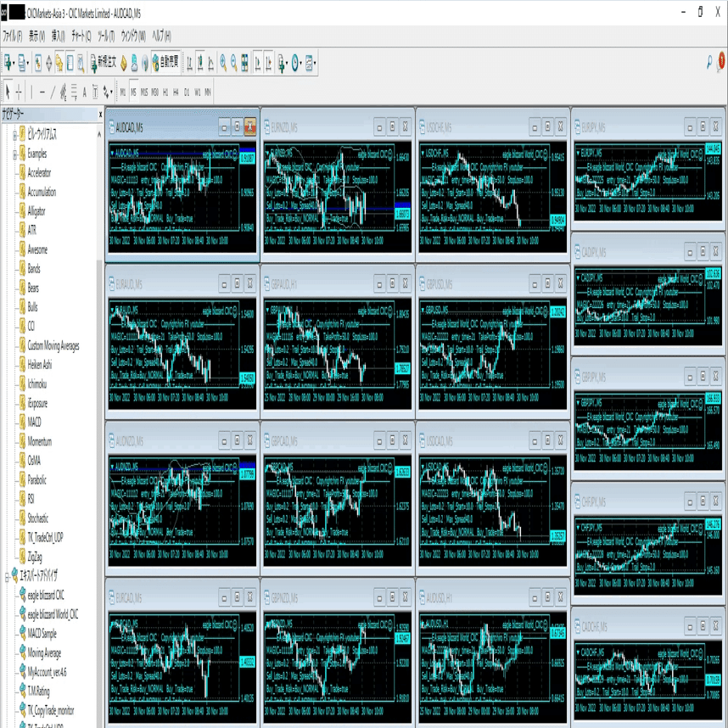Activate the USDCAD,M5 chart window title

(x=440, y=440)
